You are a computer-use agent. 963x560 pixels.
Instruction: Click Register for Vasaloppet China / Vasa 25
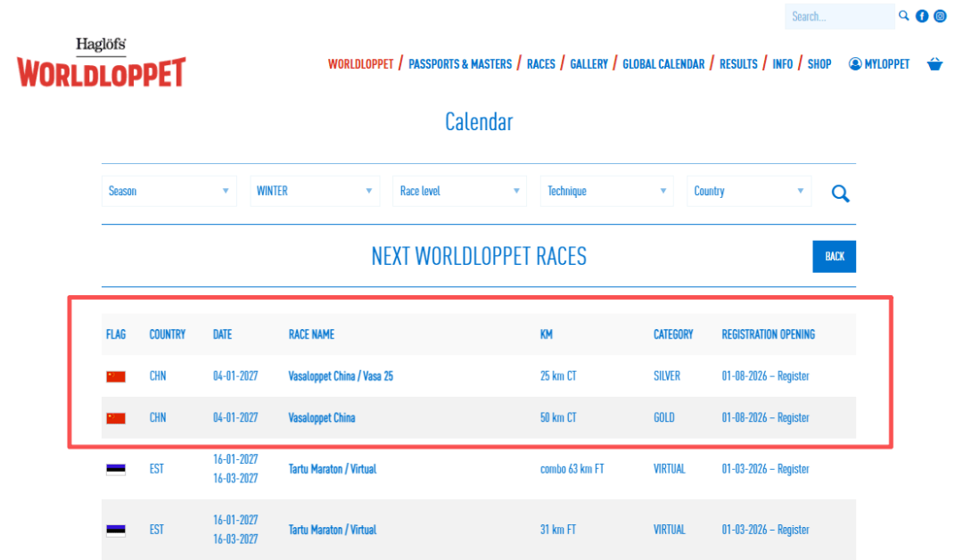(793, 375)
